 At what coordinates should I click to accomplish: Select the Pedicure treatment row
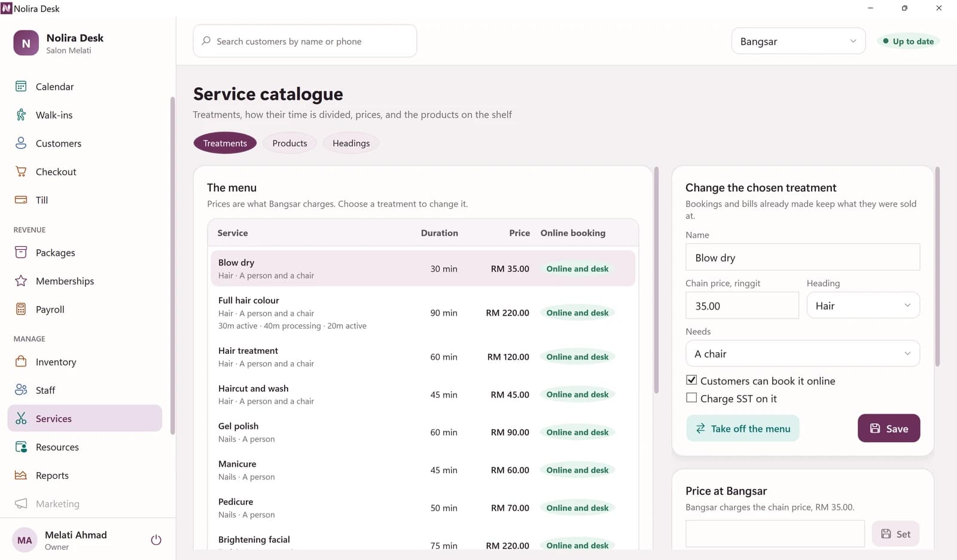pos(423,508)
